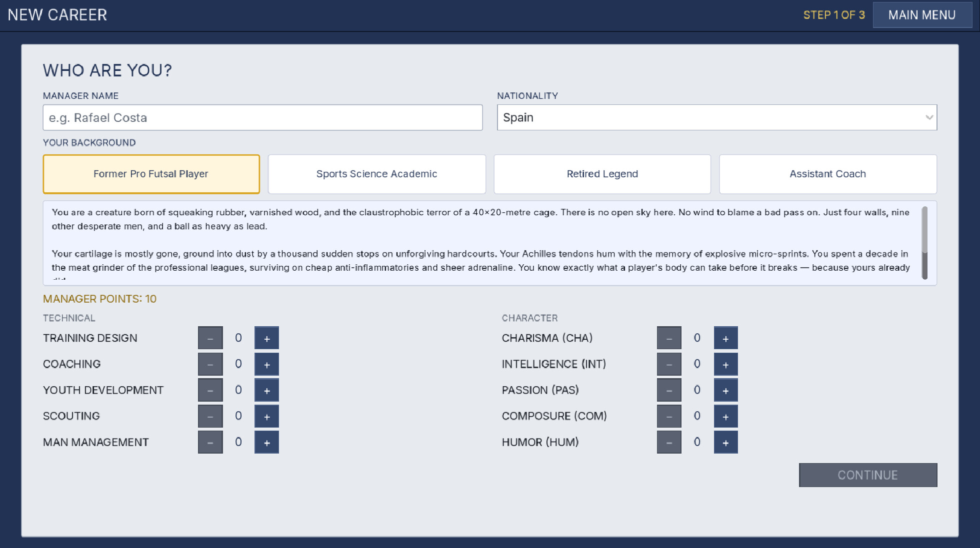Screen dimensions: 980x548
Task: Select Assistant Coach background
Action: (x=827, y=174)
